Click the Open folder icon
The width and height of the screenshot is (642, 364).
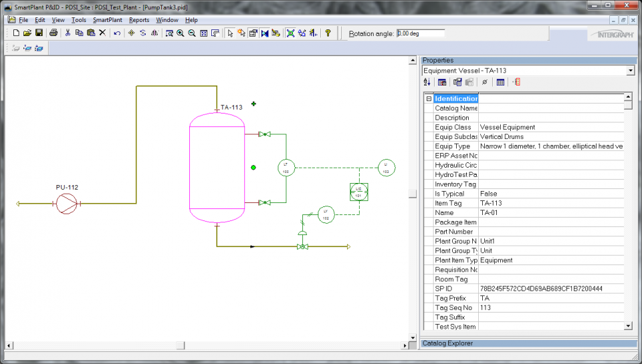(x=27, y=33)
